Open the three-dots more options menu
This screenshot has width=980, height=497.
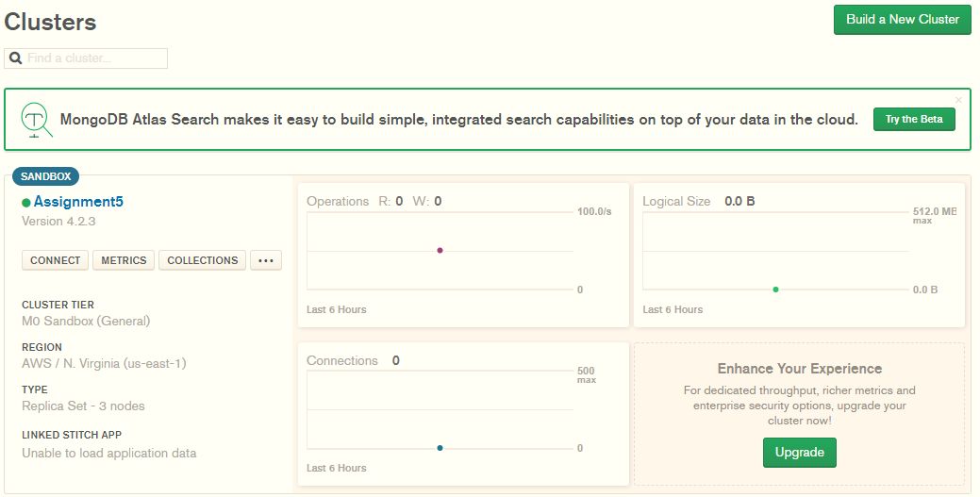coord(266,260)
